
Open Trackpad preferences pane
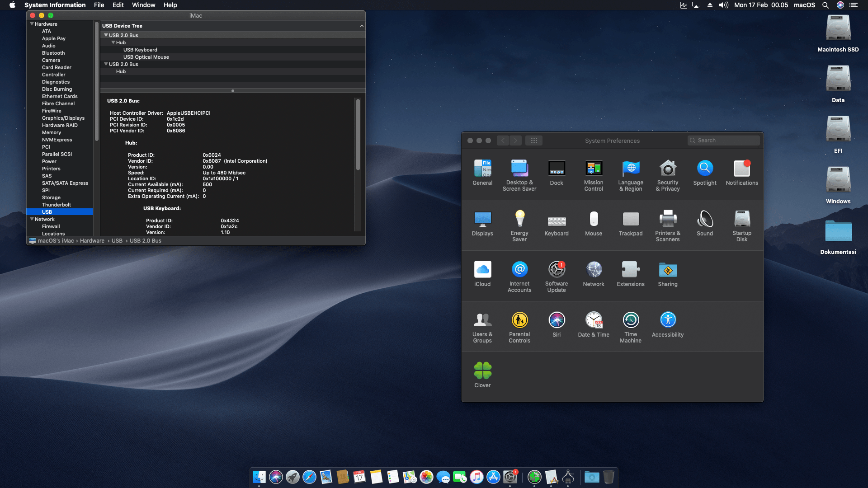coord(631,223)
